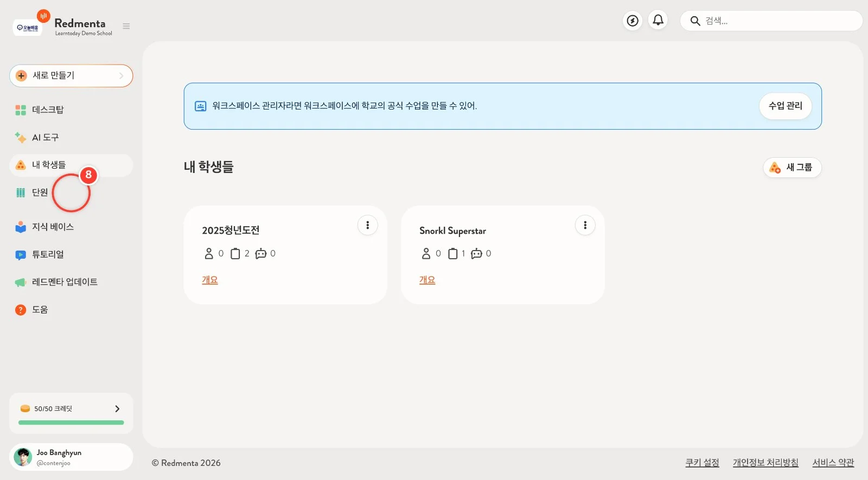
Task: Open 개요 link of Snorkl Superstar
Action: tap(427, 280)
